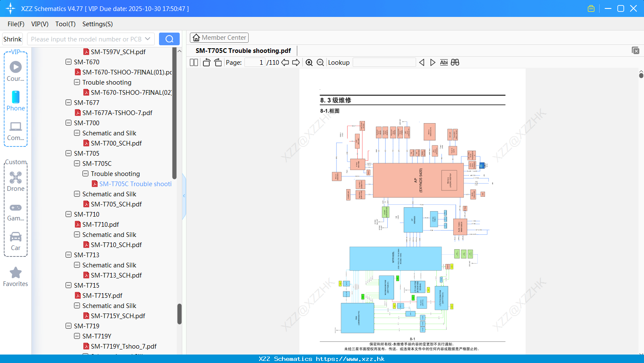644x363 pixels.
Task: Open SM-T705_SCH.pdf file
Action: pyautogui.click(x=116, y=204)
